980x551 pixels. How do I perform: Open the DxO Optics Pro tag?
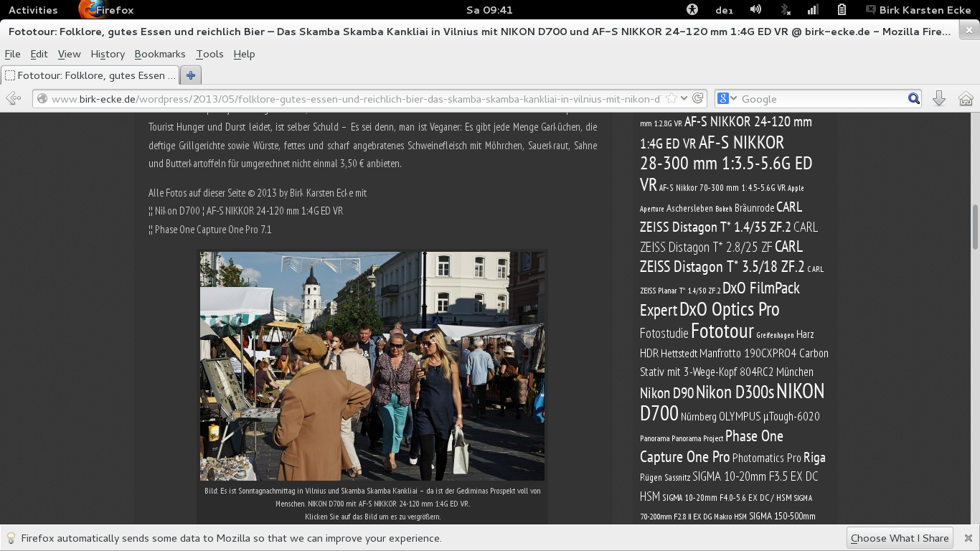coord(729,309)
